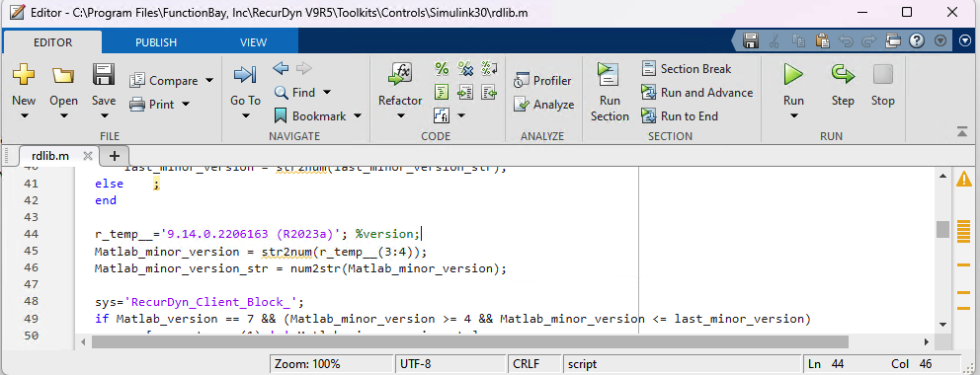Click the Comment percent icon
980x375 pixels.
442,69
